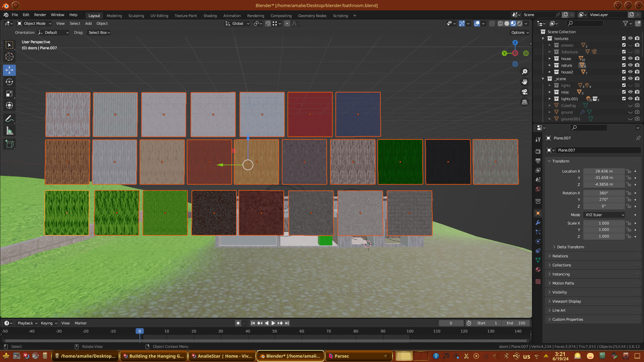Expand the house2 collection tree item
This screenshot has width=644, height=362.
(x=549, y=72)
